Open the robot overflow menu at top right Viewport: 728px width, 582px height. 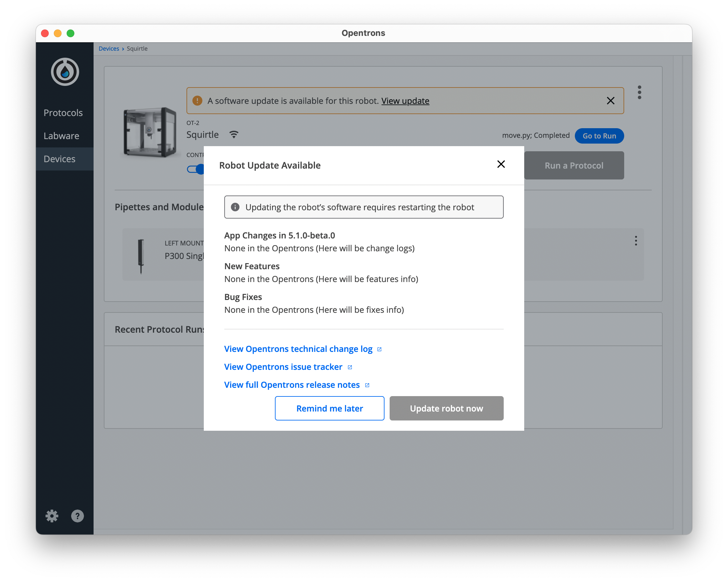pos(639,92)
